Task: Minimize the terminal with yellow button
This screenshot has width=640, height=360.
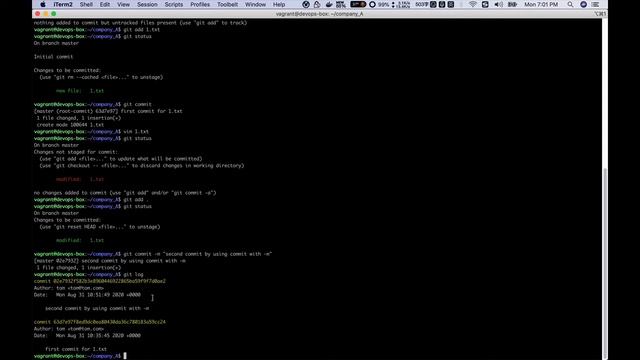Action: pyautogui.click(x=46, y=14)
